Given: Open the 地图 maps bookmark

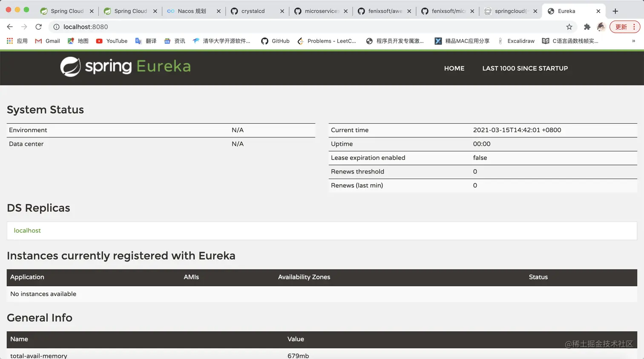Looking at the screenshot, I should (78, 41).
